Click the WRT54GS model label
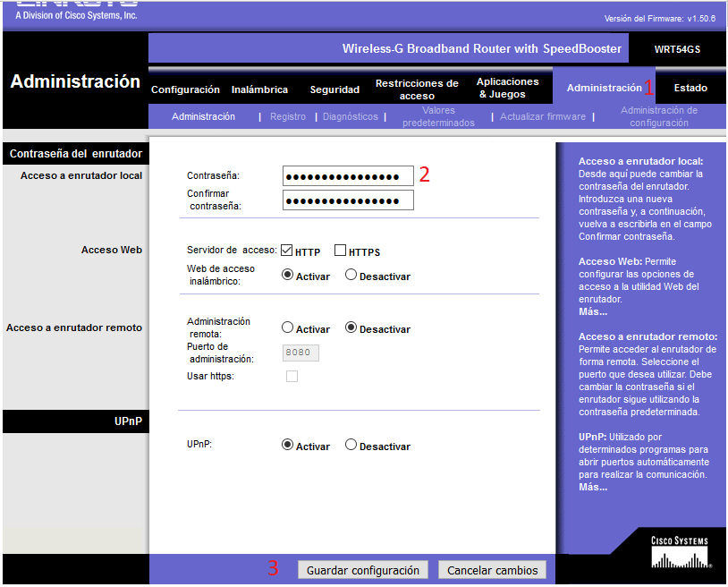 coord(677,49)
